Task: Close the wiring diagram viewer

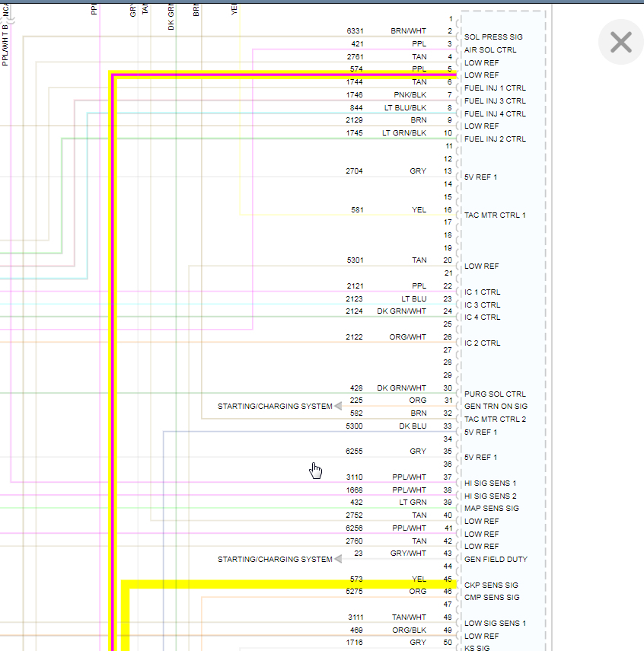Action: [620, 42]
